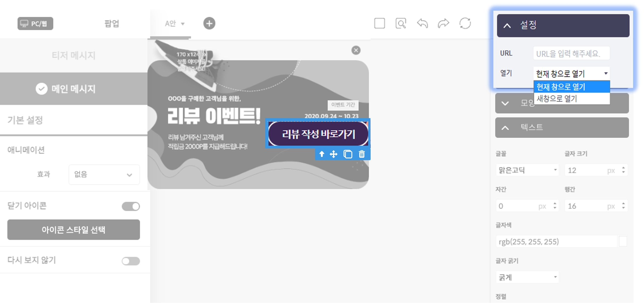Click the redo arrow icon

pyautogui.click(x=444, y=24)
